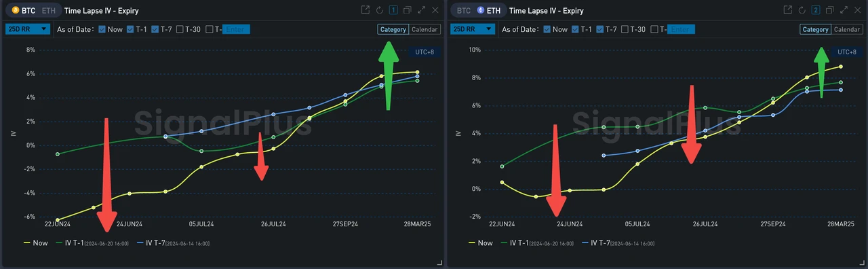Click the BTC chart's resize corner handle
This screenshot has width=868, height=269.
point(439,263)
